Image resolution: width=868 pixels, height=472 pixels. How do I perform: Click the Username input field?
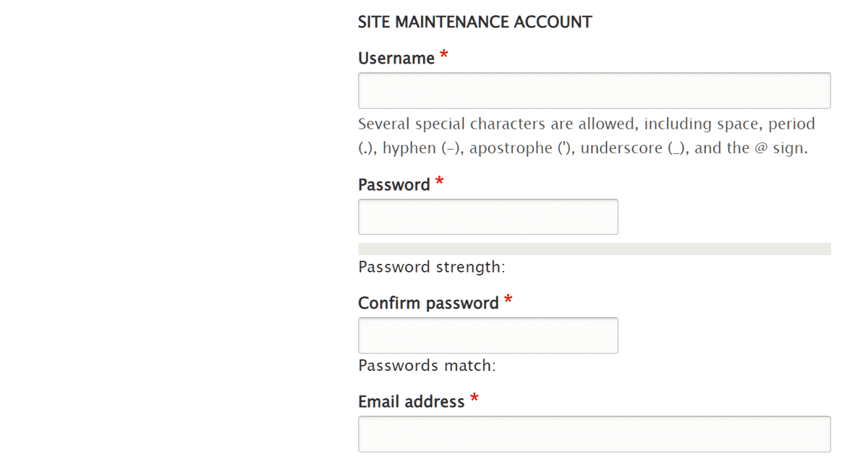pos(594,90)
